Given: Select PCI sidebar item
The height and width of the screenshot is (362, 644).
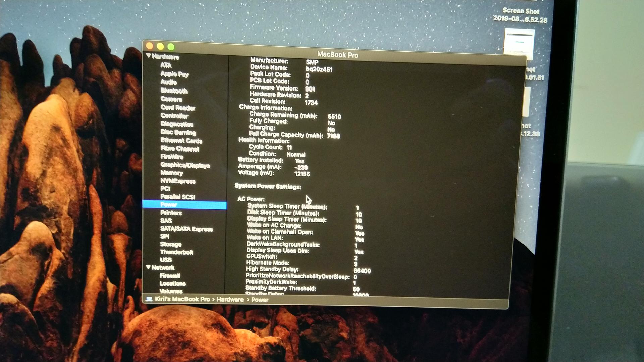Looking at the screenshot, I should (x=165, y=189).
